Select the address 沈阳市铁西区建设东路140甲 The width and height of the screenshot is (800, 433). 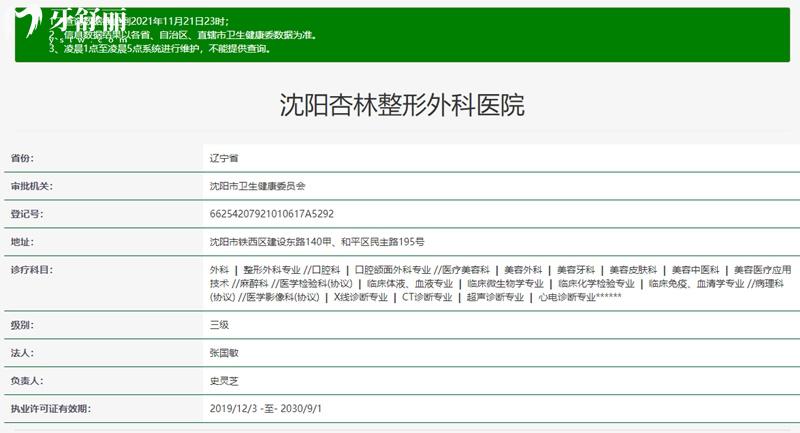click(x=270, y=242)
